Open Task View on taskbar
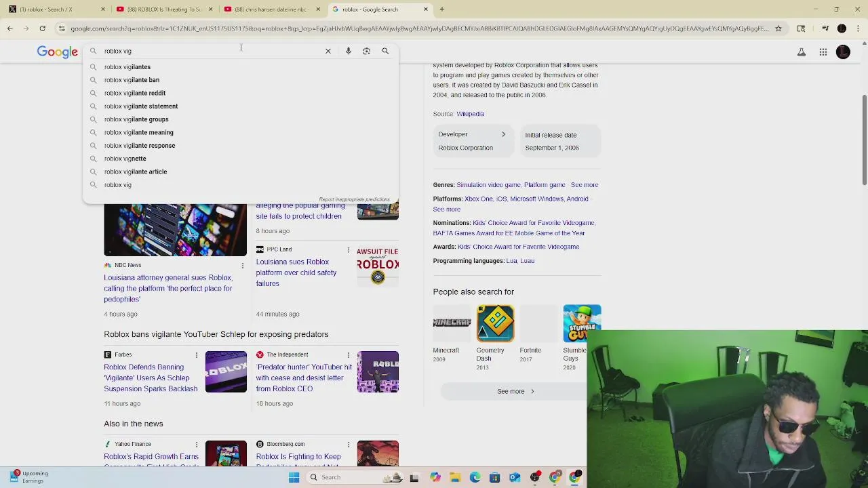Viewport: 868px width, 488px height. 414,477
